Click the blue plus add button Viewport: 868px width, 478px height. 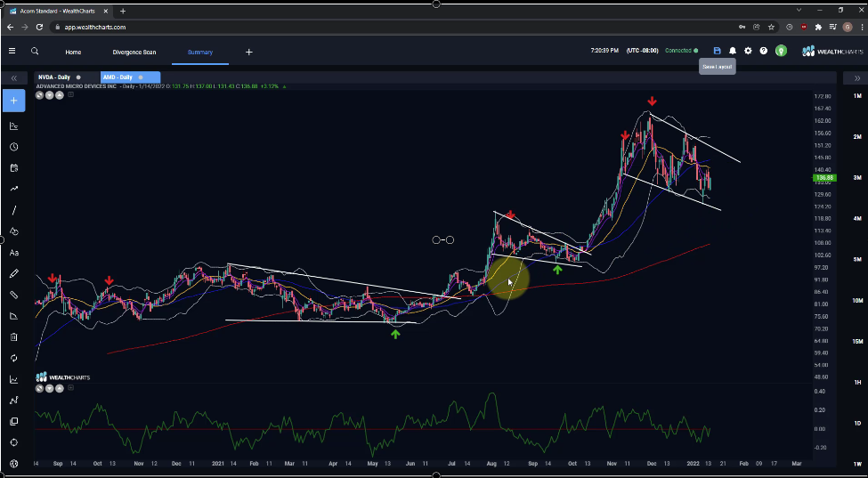point(14,101)
